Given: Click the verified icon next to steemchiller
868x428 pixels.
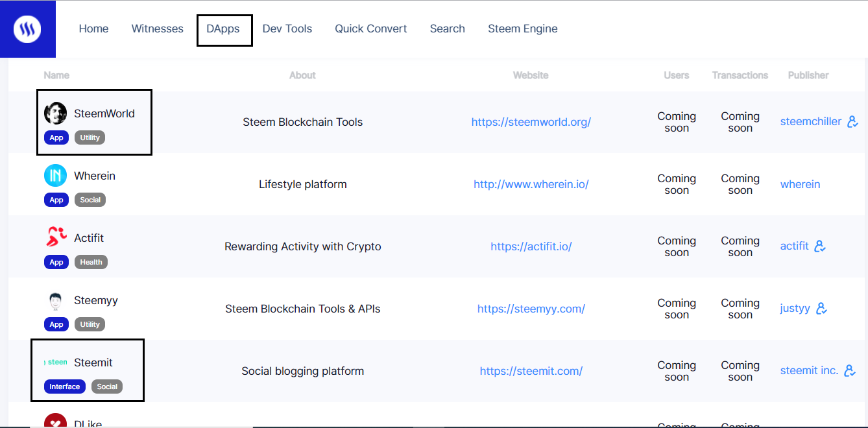Looking at the screenshot, I should (x=853, y=122).
